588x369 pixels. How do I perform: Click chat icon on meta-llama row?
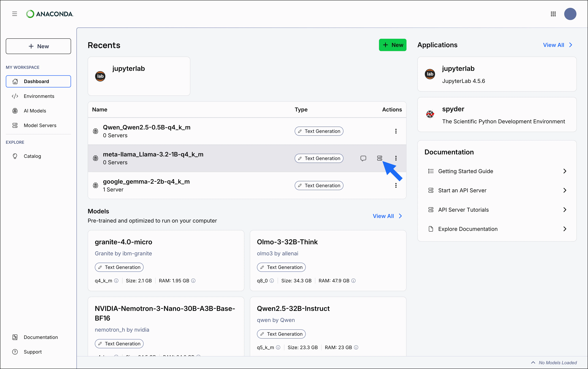tap(363, 158)
